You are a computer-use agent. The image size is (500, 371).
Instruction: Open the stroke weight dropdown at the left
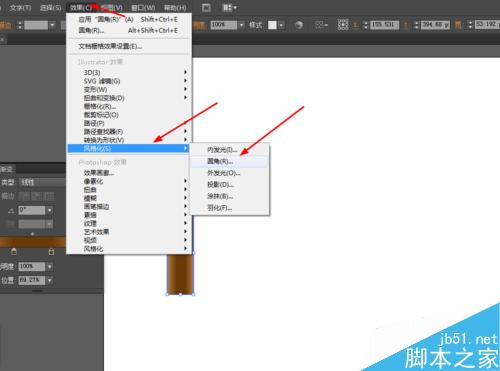pos(52,25)
